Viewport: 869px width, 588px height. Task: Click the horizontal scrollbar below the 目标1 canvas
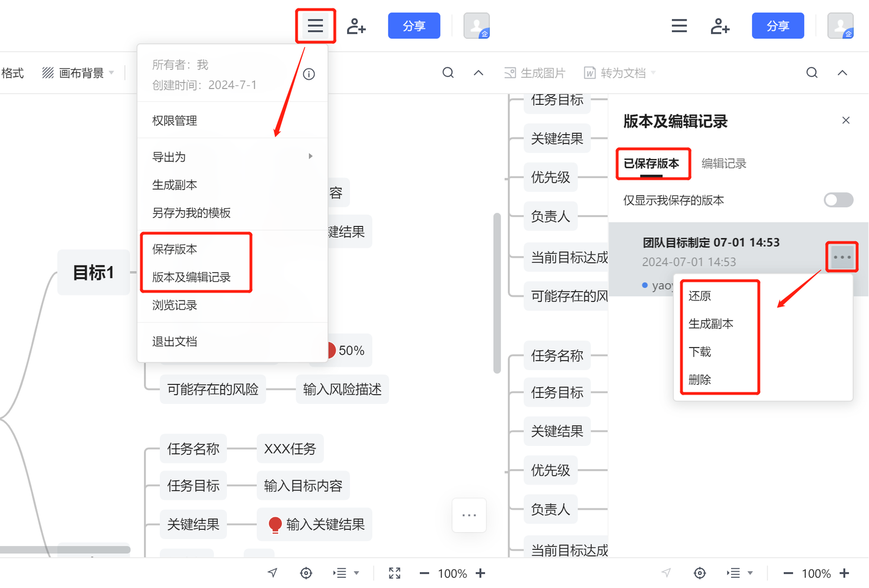pos(65,549)
